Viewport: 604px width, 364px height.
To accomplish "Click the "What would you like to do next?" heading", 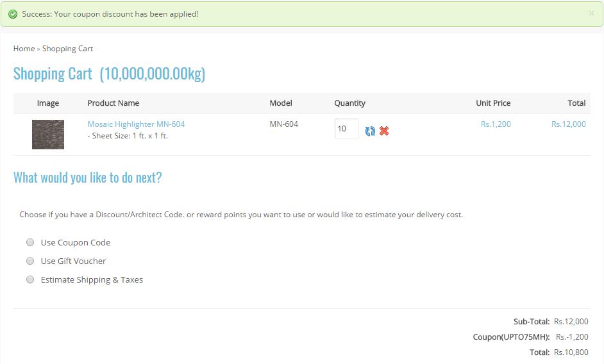I will 87,178.
